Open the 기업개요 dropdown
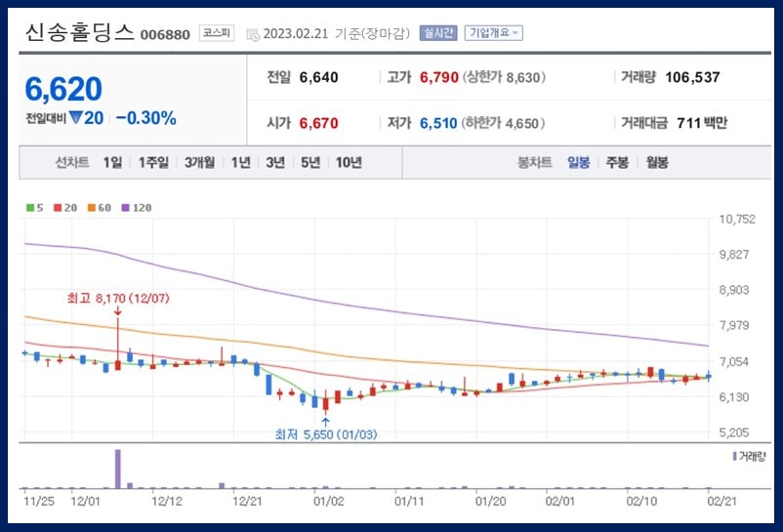The height and width of the screenshot is (532, 783). click(x=493, y=33)
